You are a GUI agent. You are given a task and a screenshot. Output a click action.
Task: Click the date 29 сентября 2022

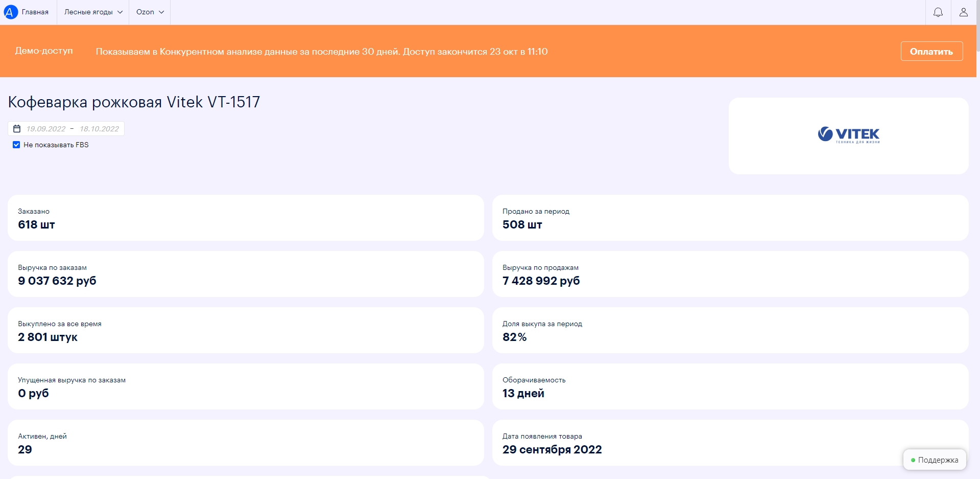(x=552, y=450)
